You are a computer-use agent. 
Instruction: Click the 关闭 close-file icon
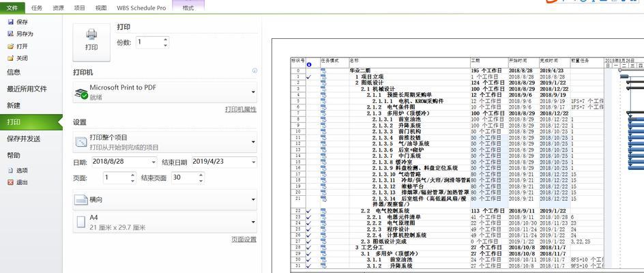[x=11, y=58]
